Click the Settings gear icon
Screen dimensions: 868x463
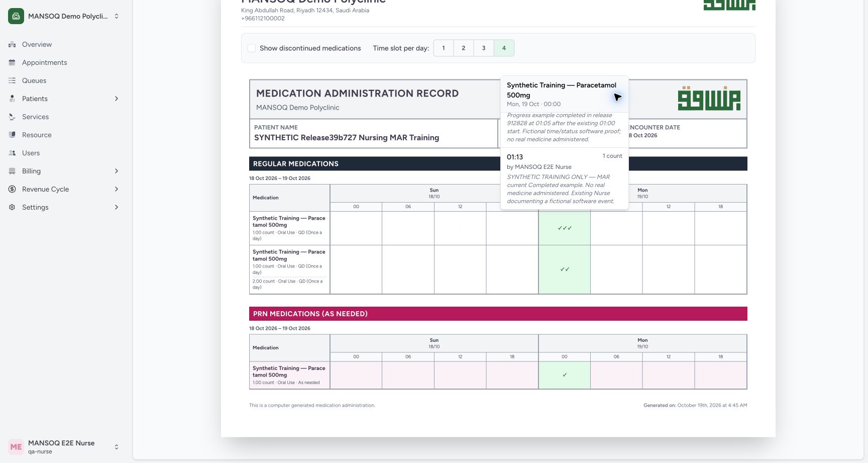tap(12, 207)
